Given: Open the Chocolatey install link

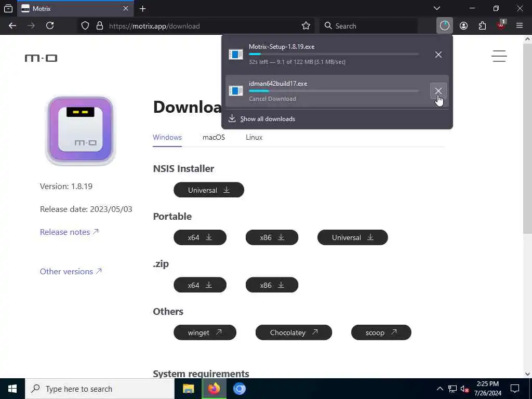Looking at the screenshot, I should (x=294, y=332).
